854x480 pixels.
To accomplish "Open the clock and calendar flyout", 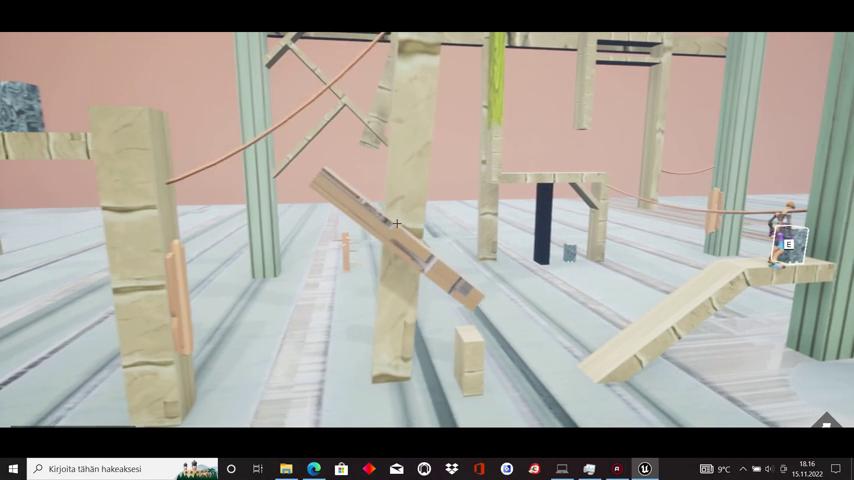I will coord(807,468).
